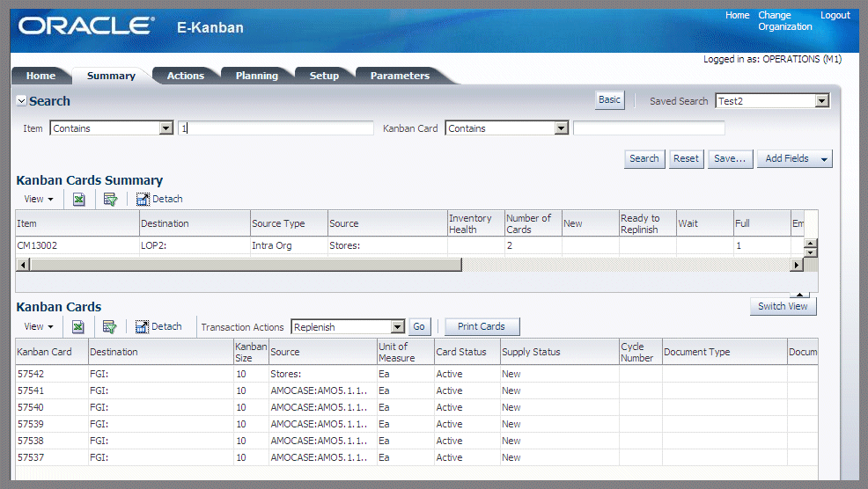Click the Reset button
This screenshot has width=868, height=489.
[x=686, y=159]
